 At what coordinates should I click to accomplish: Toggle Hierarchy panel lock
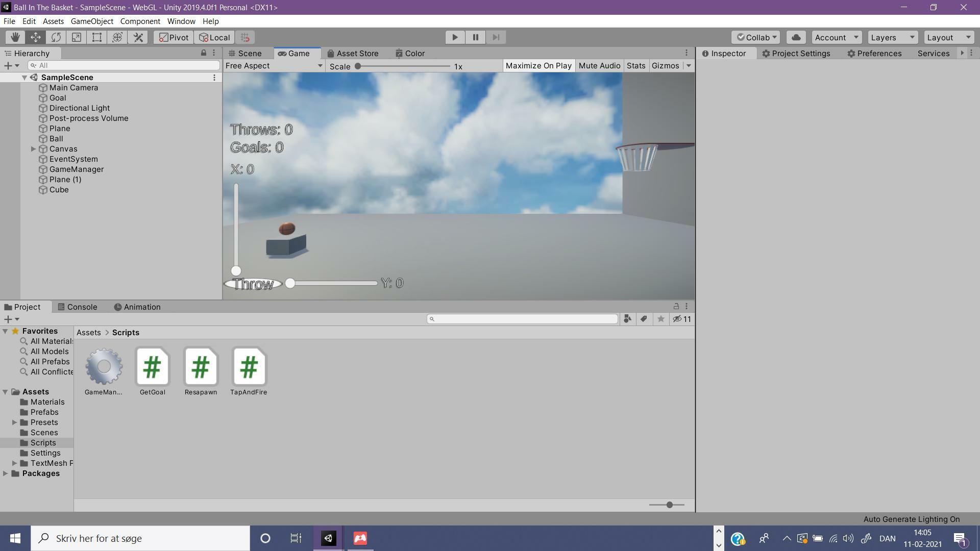[204, 53]
